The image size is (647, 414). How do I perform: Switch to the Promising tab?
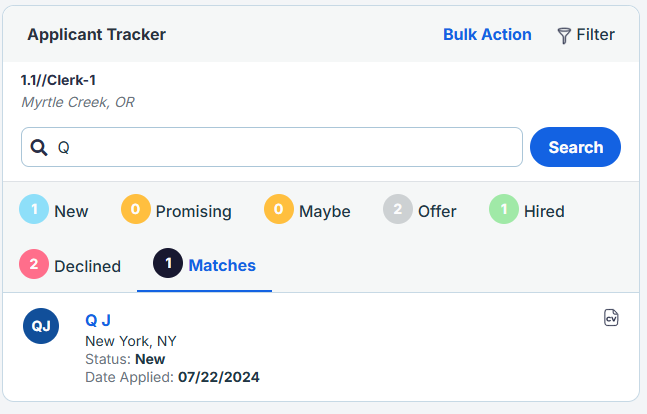194,211
